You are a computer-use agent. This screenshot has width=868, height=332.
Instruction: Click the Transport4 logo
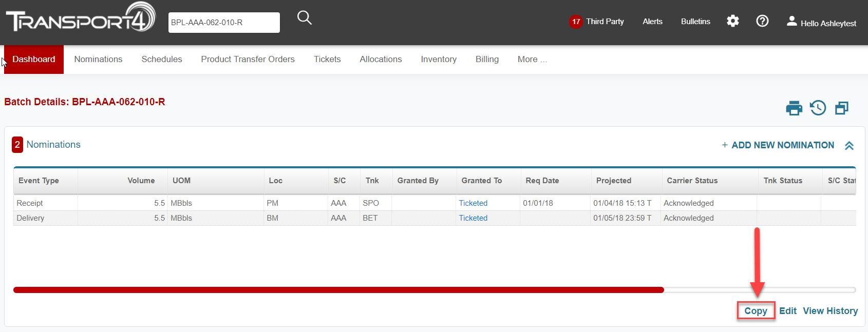[x=80, y=18]
